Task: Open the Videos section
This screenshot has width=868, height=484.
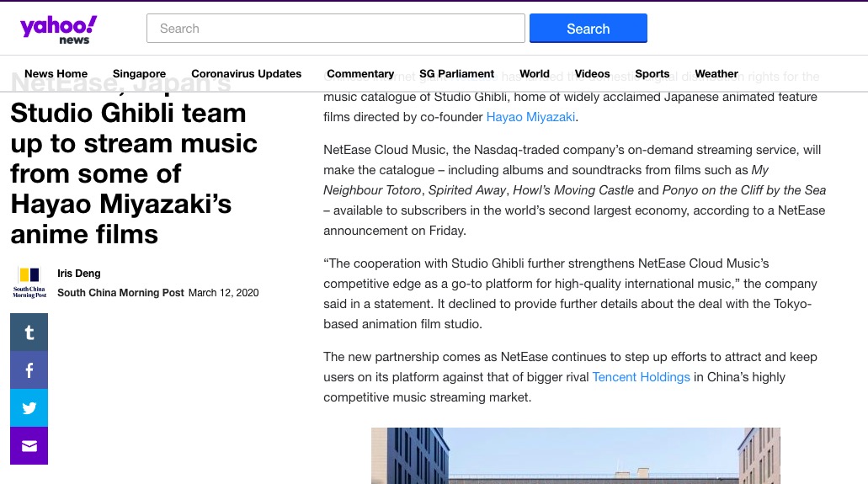Action: [593, 74]
